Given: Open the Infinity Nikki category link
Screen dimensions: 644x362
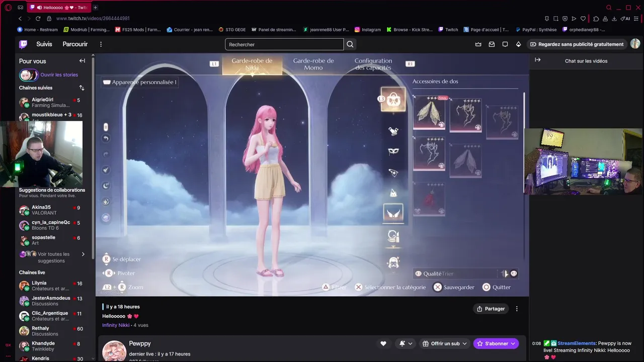Looking at the screenshot, I should coord(116,325).
